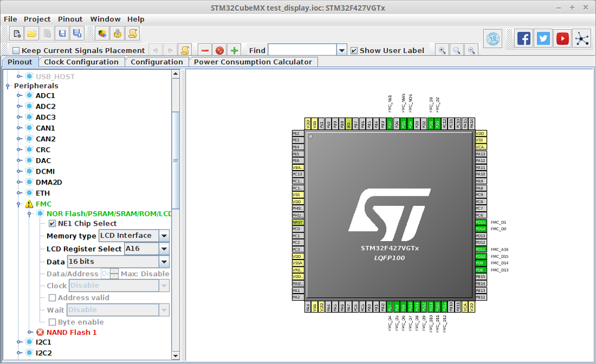Click the PD15 pin on the chip
Image resolution: width=596 pixels, height=364 pixels.
coord(481,223)
